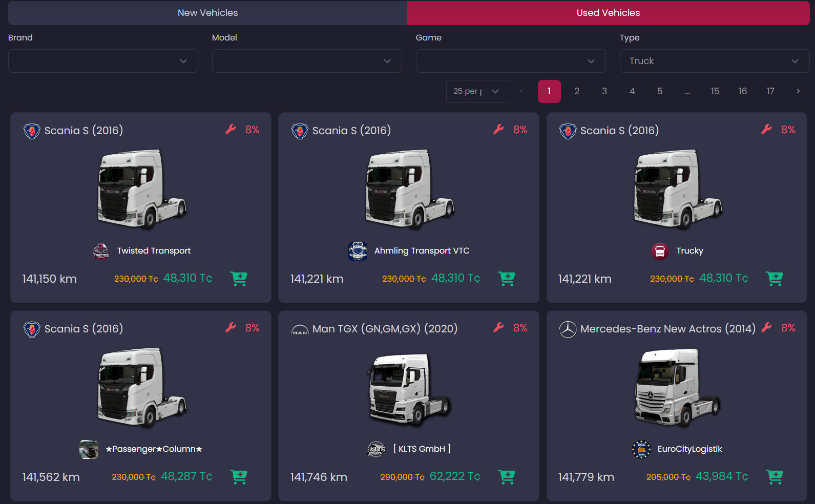Click Twisted Transport company name

click(x=154, y=251)
